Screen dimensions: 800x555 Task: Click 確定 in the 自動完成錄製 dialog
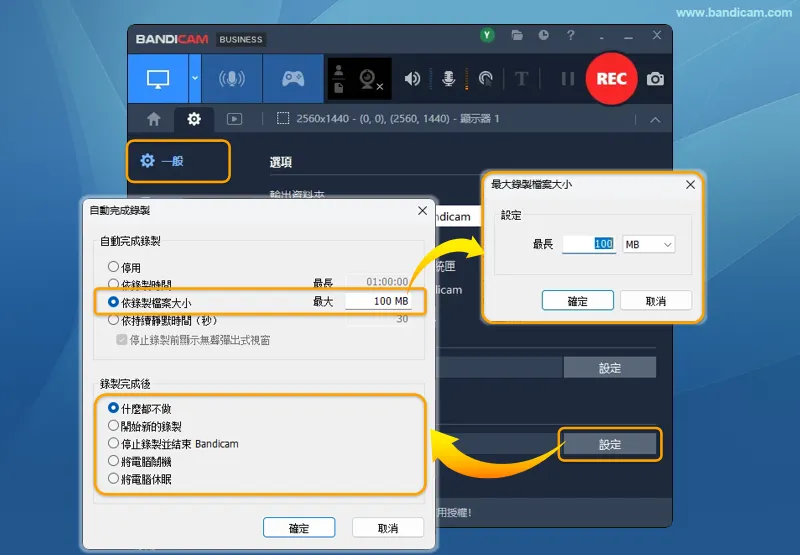(299, 528)
